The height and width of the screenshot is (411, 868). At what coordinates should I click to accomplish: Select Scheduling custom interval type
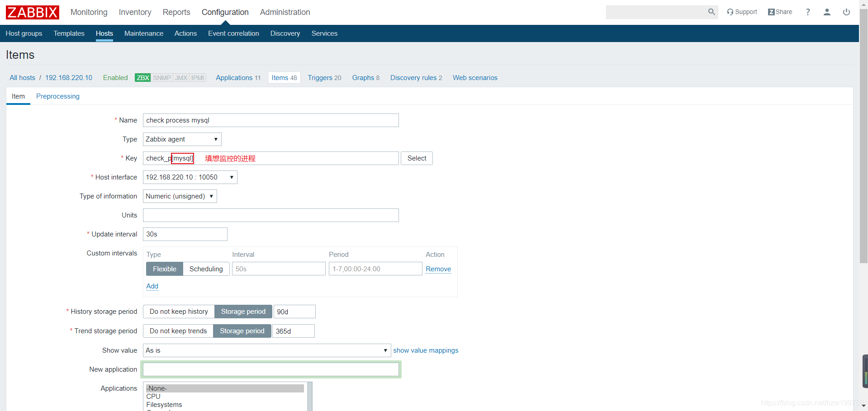coord(206,269)
